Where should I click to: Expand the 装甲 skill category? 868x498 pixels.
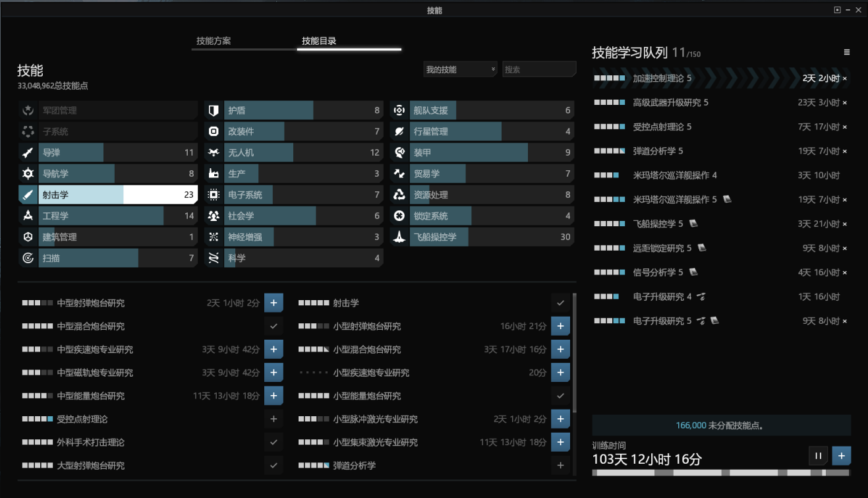coord(482,153)
